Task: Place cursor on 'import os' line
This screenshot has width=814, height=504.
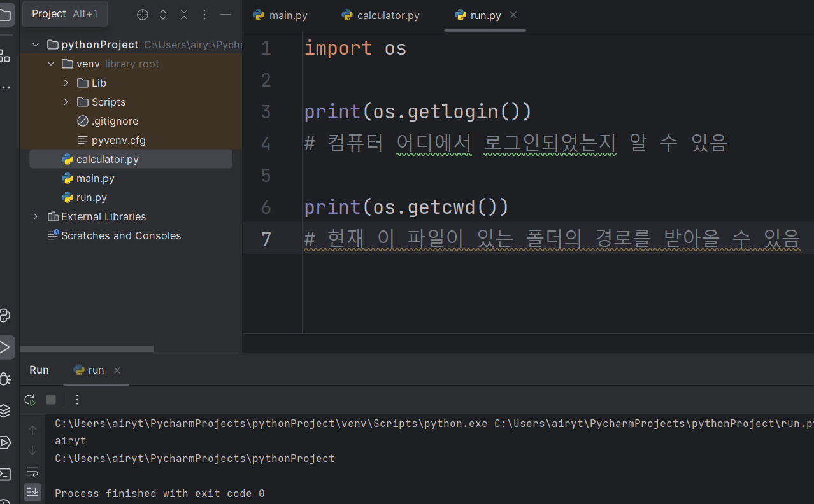Action: [x=355, y=48]
